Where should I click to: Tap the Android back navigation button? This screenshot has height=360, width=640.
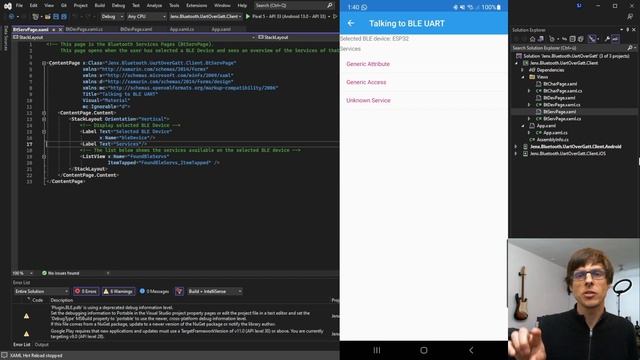471,350
